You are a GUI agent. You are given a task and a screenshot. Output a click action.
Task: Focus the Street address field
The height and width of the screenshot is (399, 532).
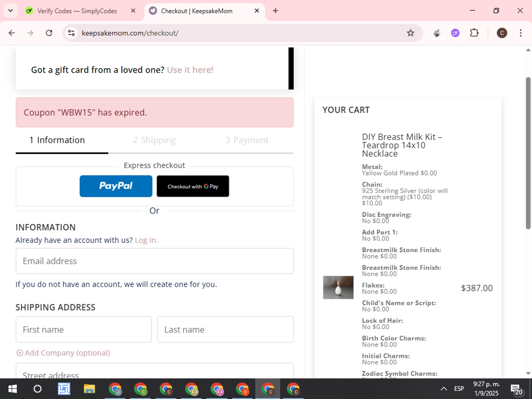pyautogui.click(x=155, y=371)
